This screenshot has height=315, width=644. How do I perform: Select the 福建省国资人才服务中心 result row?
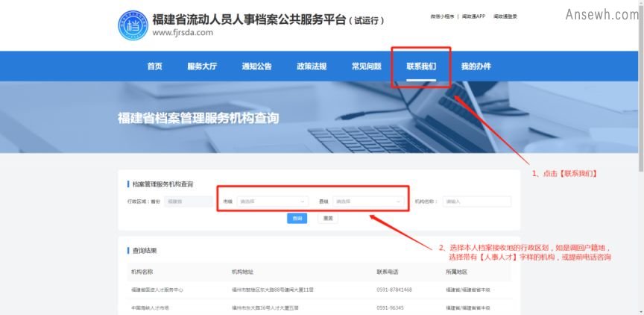pos(157,290)
